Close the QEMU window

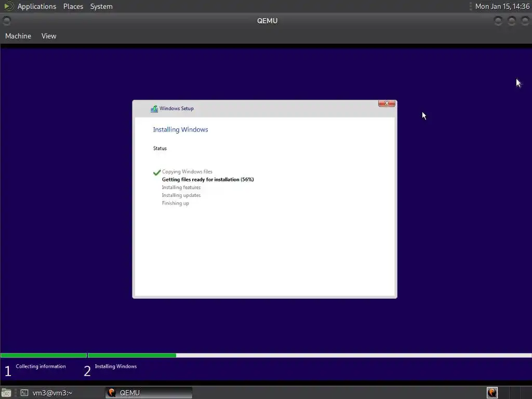pyautogui.click(x=525, y=21)
